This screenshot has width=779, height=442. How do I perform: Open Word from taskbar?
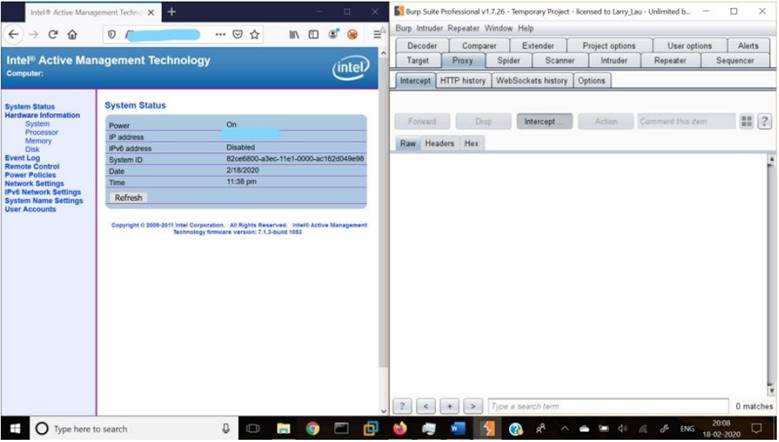click(458, 428)
